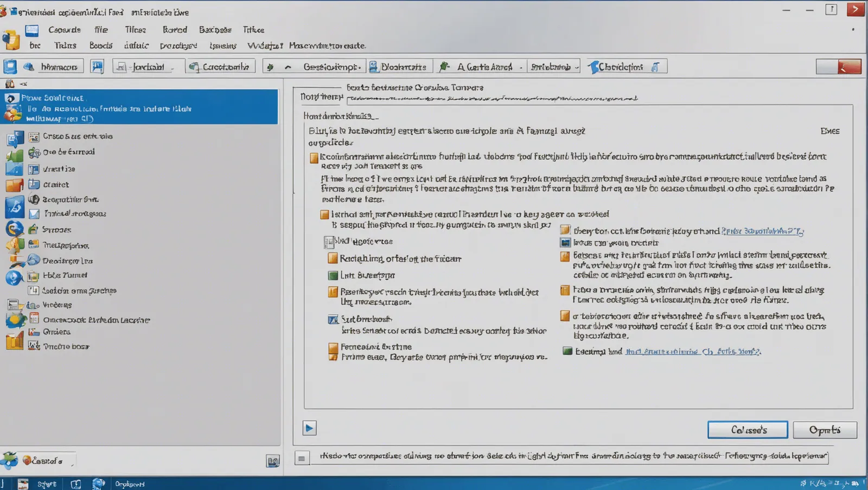Open the last item in the top menu row
This screenshot has width=868, height=490.
[x=253, y=30]
